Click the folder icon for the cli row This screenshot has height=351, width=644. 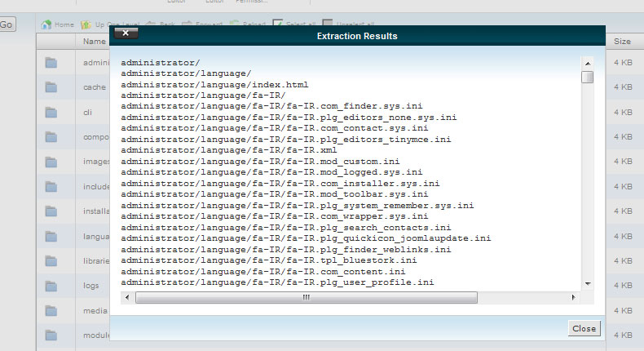[x=51, y=112]
